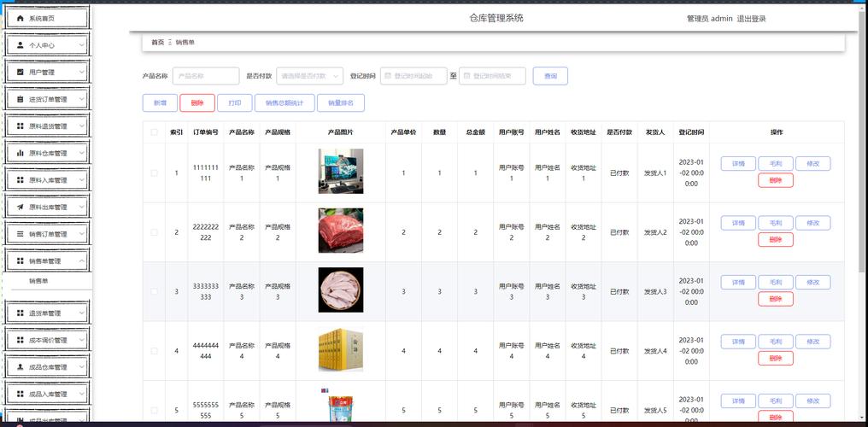Click the yellow book set image
868x427 pixels.
pos(340,349)
